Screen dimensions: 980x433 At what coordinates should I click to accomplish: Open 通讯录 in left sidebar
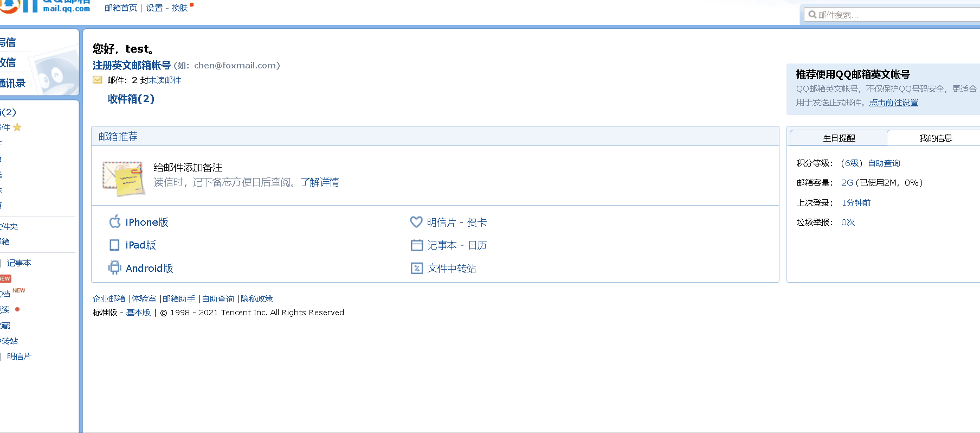pos(12,83)
